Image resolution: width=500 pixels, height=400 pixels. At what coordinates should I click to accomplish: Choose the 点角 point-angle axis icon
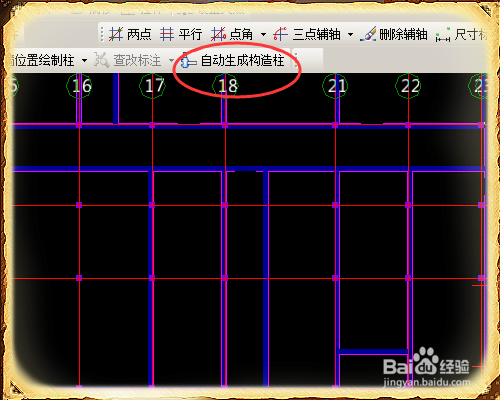coord(218,34)
